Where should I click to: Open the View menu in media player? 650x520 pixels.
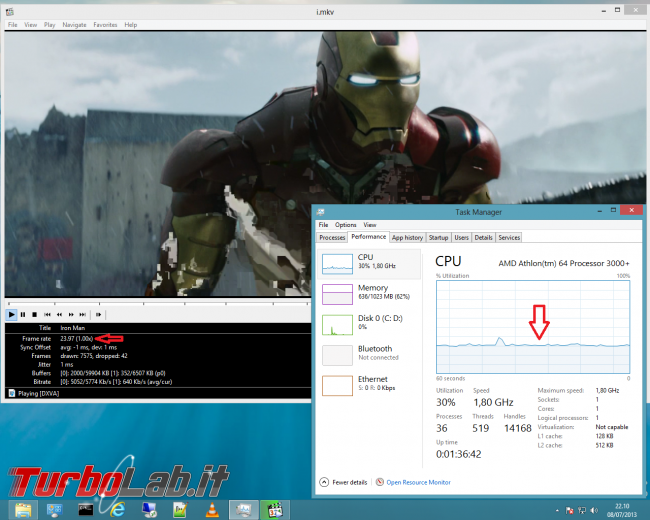tap(30, 25)
